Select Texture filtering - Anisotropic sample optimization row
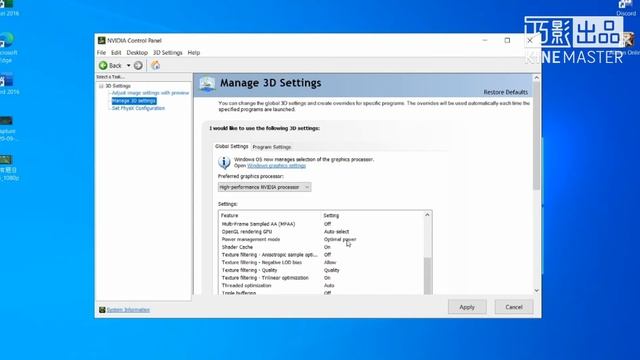The width and height of the screenshot is (640, 360). pos(321,255)
